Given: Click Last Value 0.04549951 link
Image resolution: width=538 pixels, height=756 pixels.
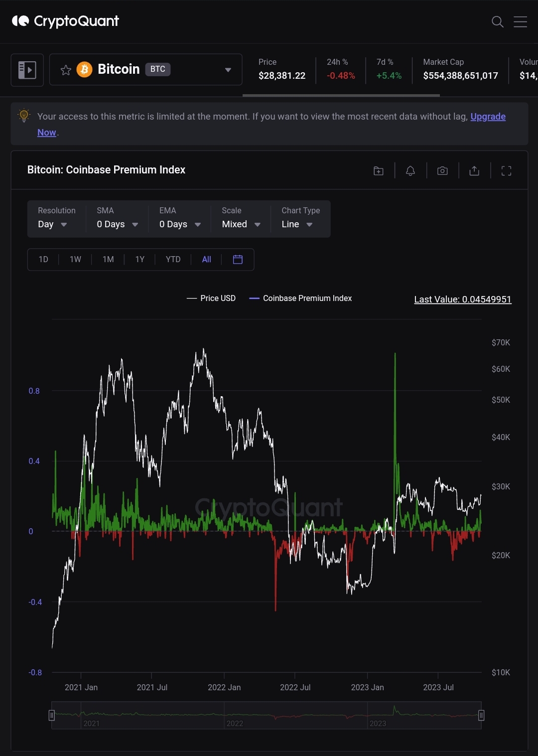Looking at the screenshot, I should pos(463,299).
